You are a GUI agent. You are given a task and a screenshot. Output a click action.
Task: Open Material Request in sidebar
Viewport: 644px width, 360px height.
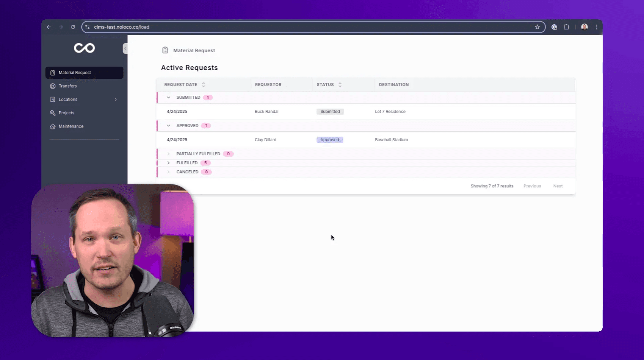(84, 73)
